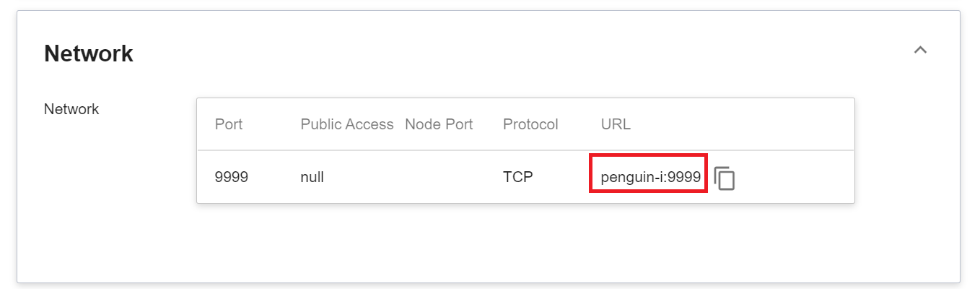The image size is (980, 289).
Task: Click empty row space right of the copy icon
Action: (794, 177)
